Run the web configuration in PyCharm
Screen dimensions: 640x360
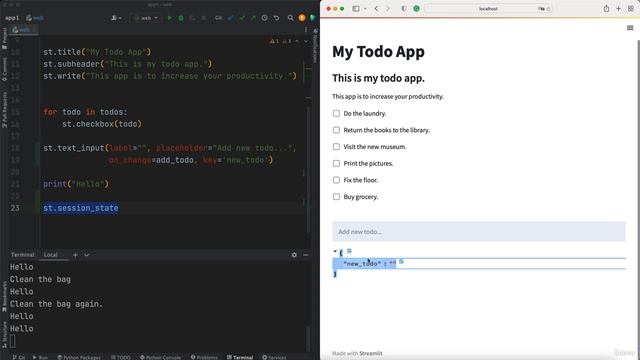(x=169, y=18)
